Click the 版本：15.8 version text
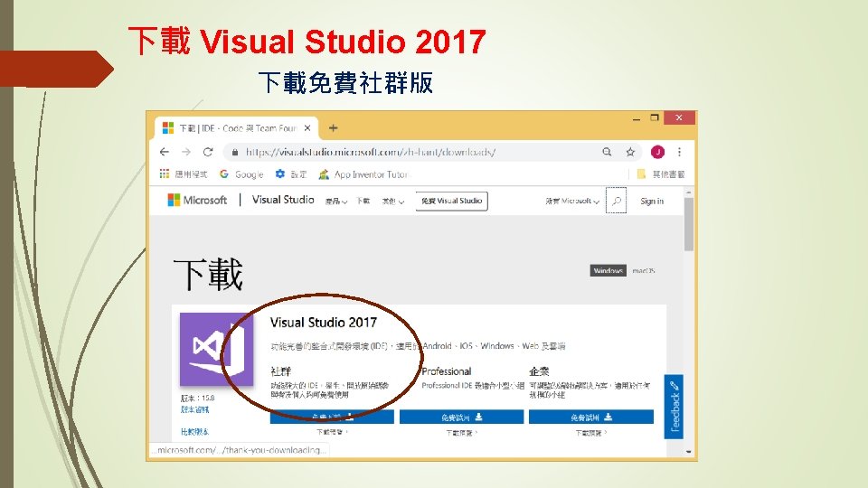Screen dimensions: 868x488 pos(198,398)
